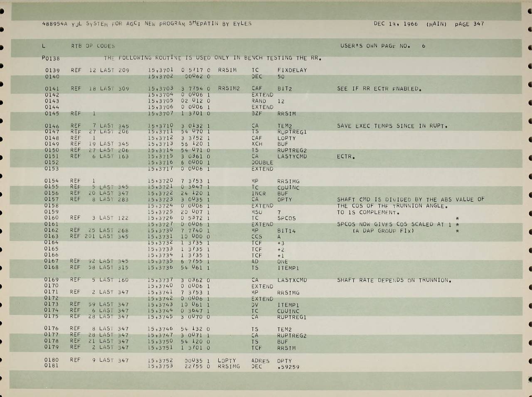Click operand 'BIT14'

click(x=286, y=230)
